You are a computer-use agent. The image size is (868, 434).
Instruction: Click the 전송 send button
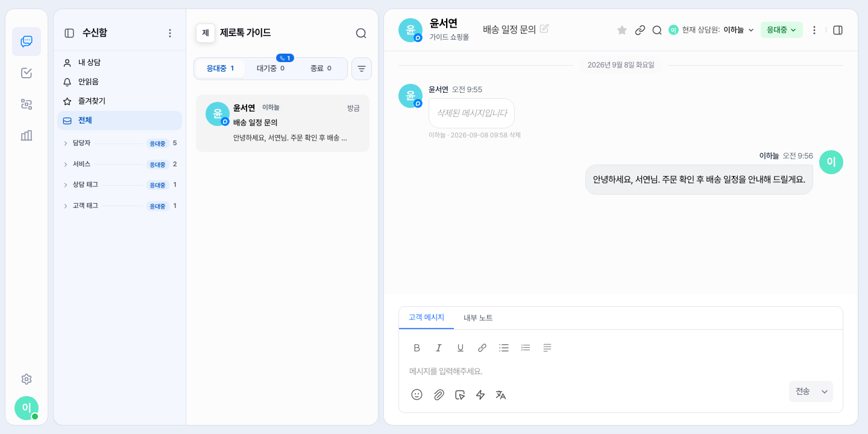(x=803, y=392)
